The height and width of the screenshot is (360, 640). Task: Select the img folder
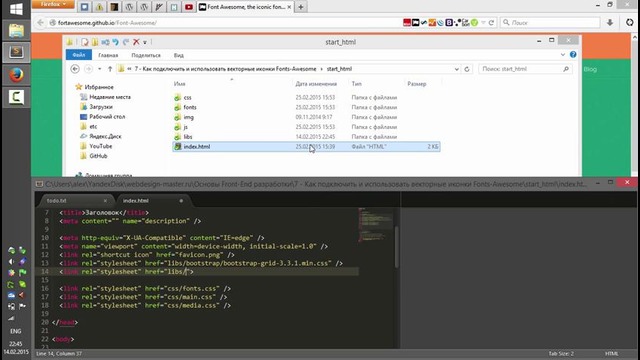click(189, 117)
